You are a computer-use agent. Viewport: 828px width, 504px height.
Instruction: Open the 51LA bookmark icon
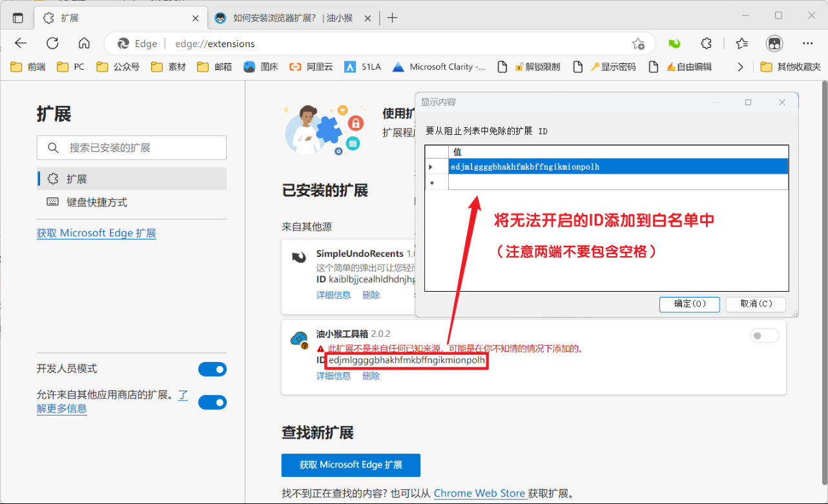(x=349, y=66)
